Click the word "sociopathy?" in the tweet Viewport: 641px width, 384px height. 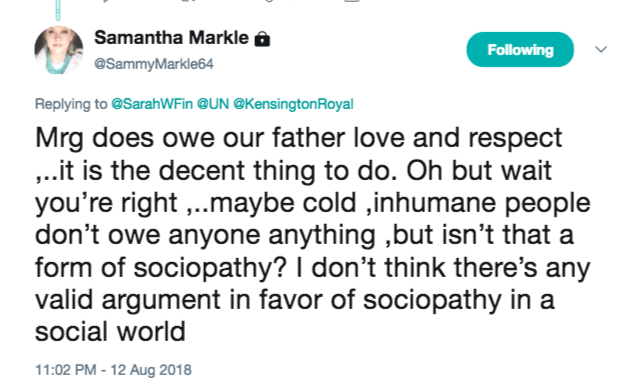pyautogui.click(x=209, y=268)
